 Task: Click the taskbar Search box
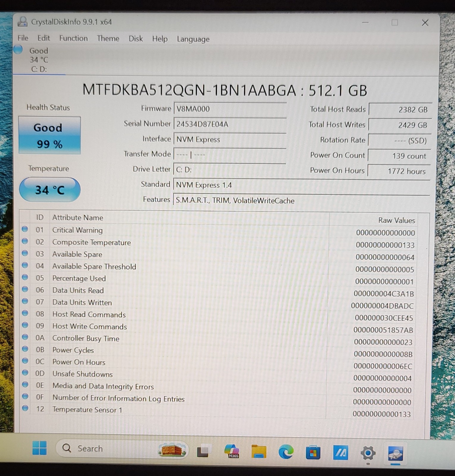(x=122, y=448)
